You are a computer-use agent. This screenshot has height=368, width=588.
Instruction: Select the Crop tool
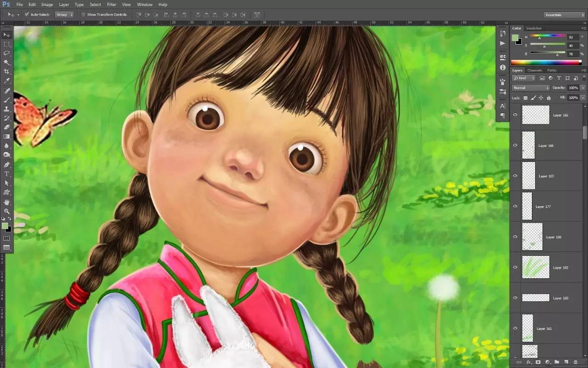click(7, 72)
